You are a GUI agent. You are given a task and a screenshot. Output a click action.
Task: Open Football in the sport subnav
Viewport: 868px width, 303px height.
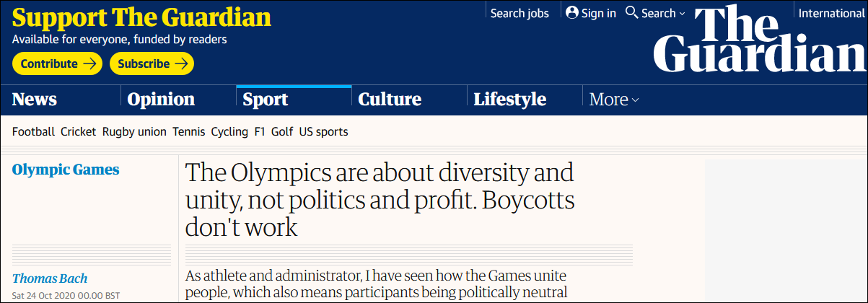[33, 131]
